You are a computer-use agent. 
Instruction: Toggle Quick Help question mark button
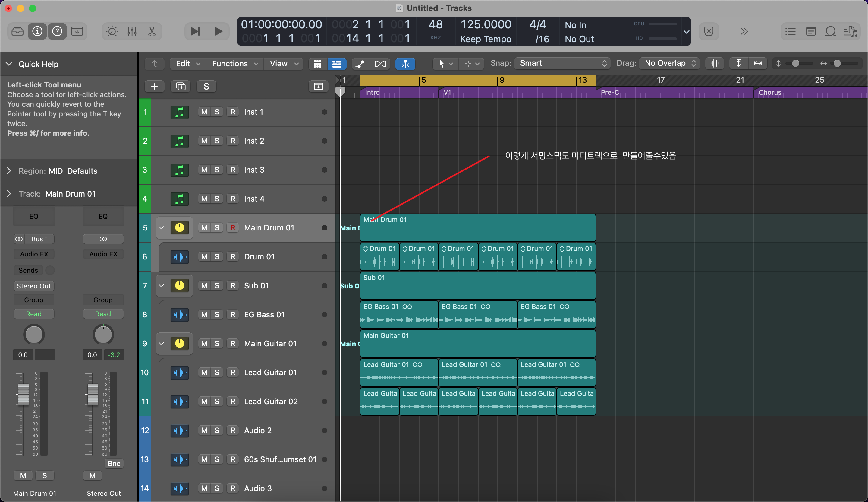[57, 31]
